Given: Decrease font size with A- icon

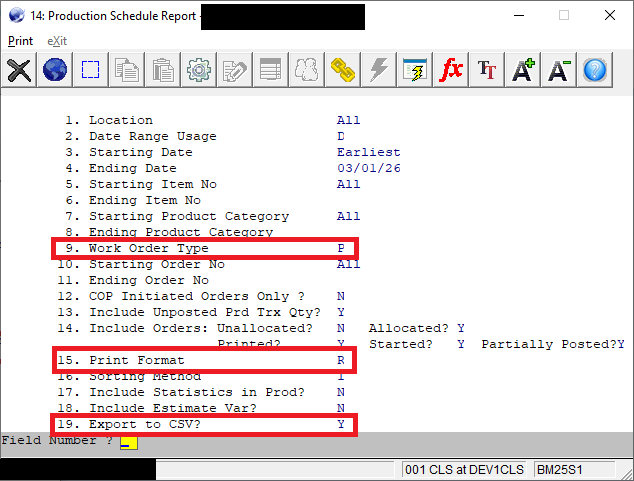Looking at the screenshot, I should (559, 70).
